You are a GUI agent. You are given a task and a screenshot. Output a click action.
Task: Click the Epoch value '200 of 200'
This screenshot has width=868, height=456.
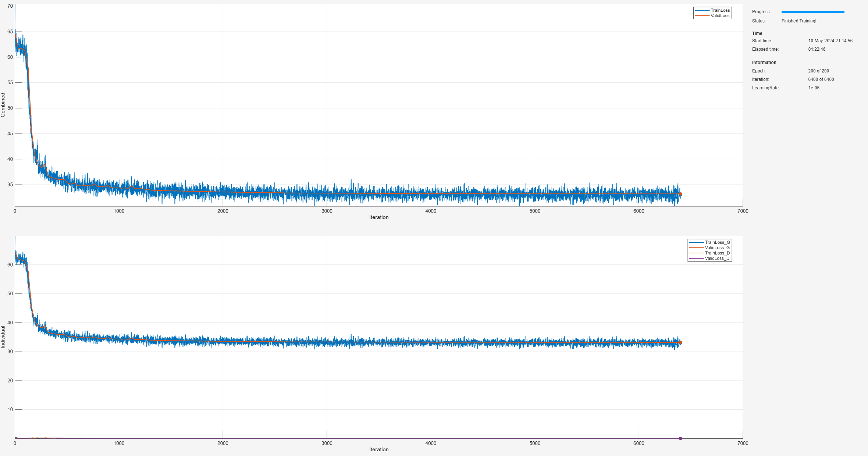point(818,71)
